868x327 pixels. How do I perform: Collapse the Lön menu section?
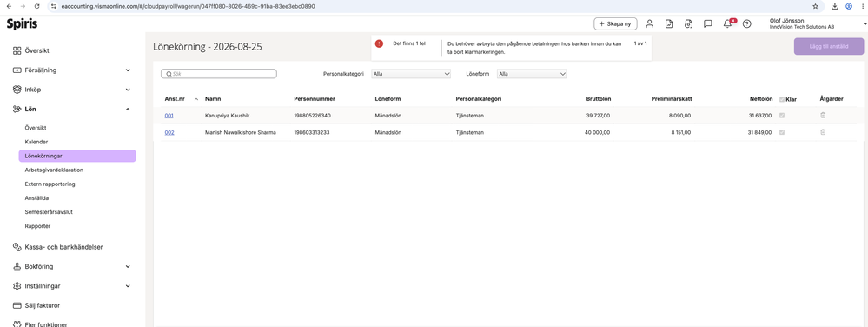(x=128, y=110)
